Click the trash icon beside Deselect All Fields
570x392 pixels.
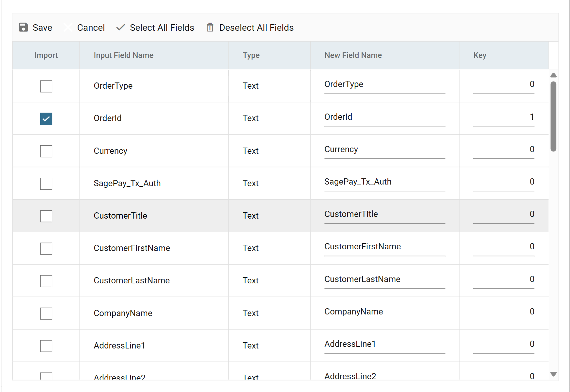[x=210, y=27]
